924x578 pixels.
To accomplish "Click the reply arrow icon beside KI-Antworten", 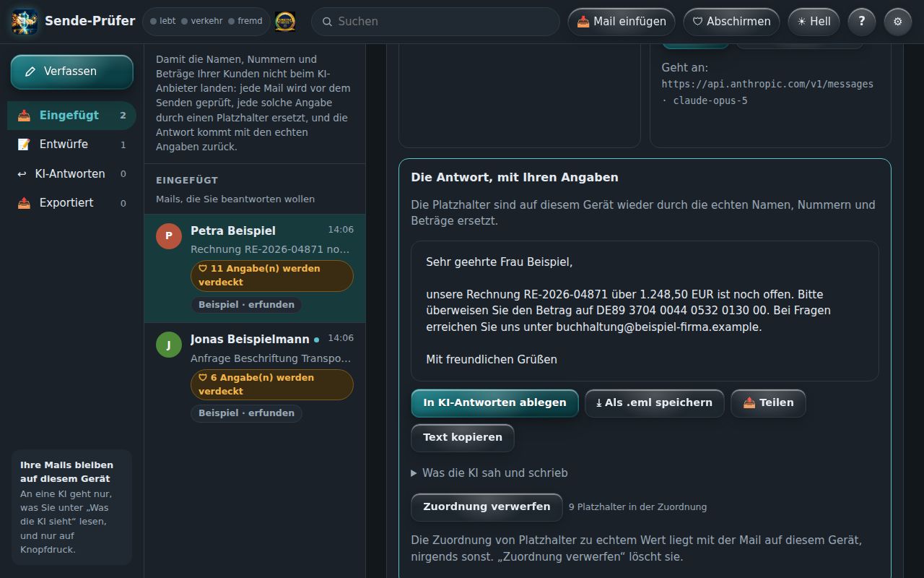I will [22, 174].
